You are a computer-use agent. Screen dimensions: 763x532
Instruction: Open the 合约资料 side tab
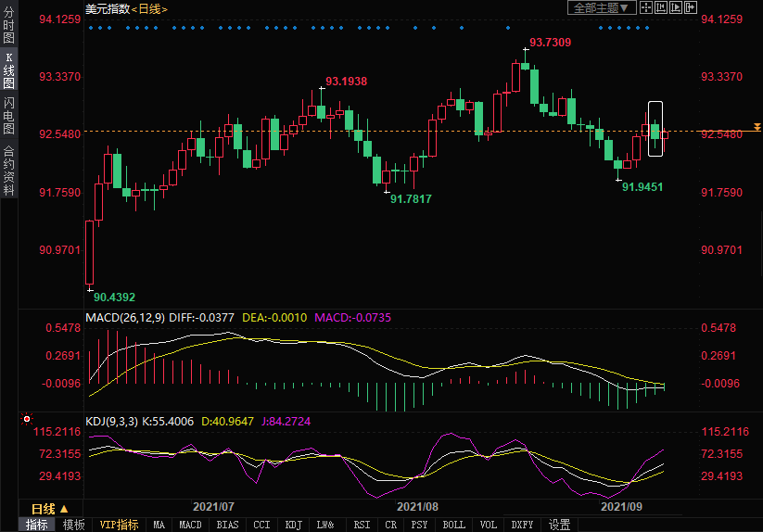pos(8,171)
